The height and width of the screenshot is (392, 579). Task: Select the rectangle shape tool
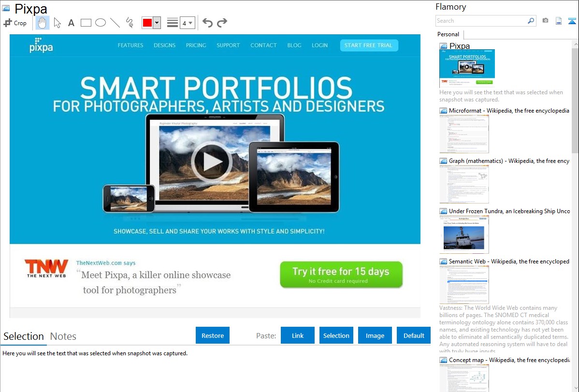86,23
